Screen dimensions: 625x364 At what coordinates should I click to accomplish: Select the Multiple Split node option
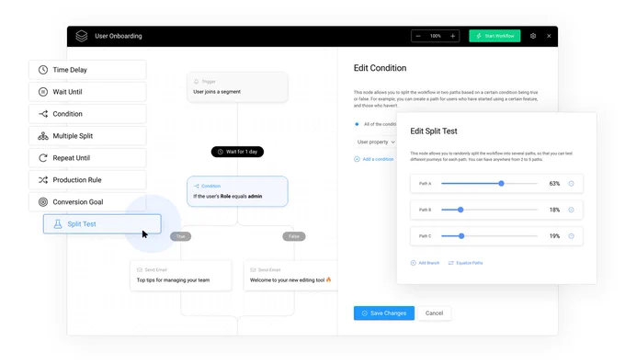(x=87, y=136)
